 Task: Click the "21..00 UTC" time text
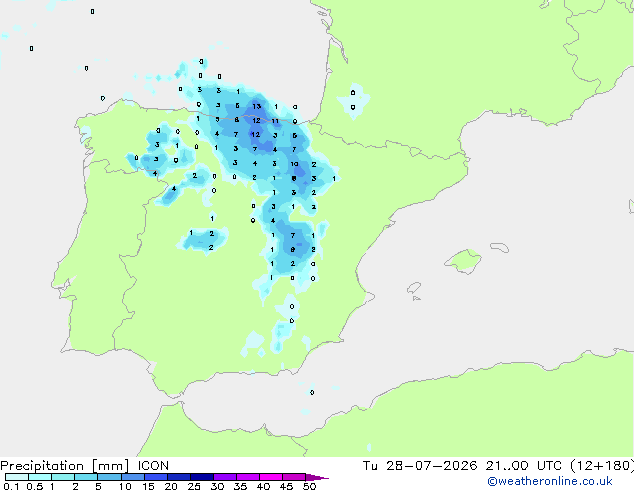coord(524,466)
